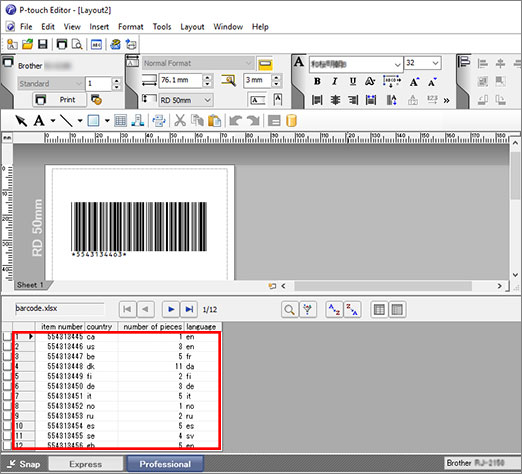Tick checkbox for record row 11
522x474 pixels.
click(x=7, y=436)
